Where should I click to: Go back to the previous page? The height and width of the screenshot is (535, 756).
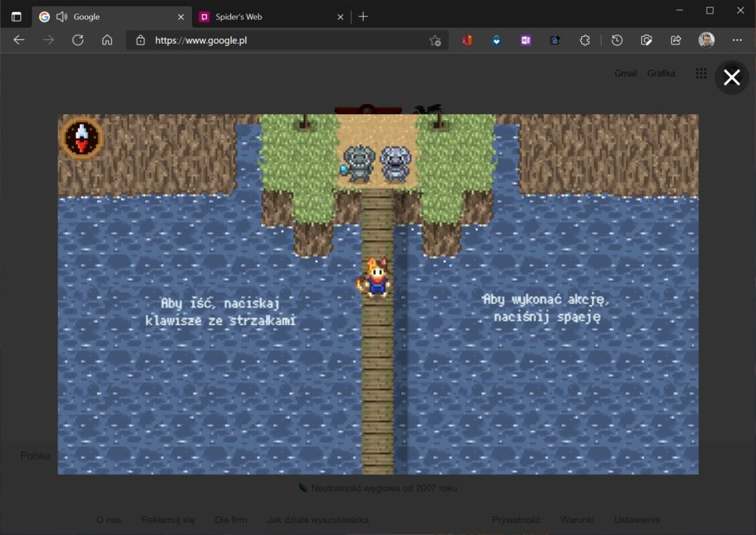[x=20, y=40]
